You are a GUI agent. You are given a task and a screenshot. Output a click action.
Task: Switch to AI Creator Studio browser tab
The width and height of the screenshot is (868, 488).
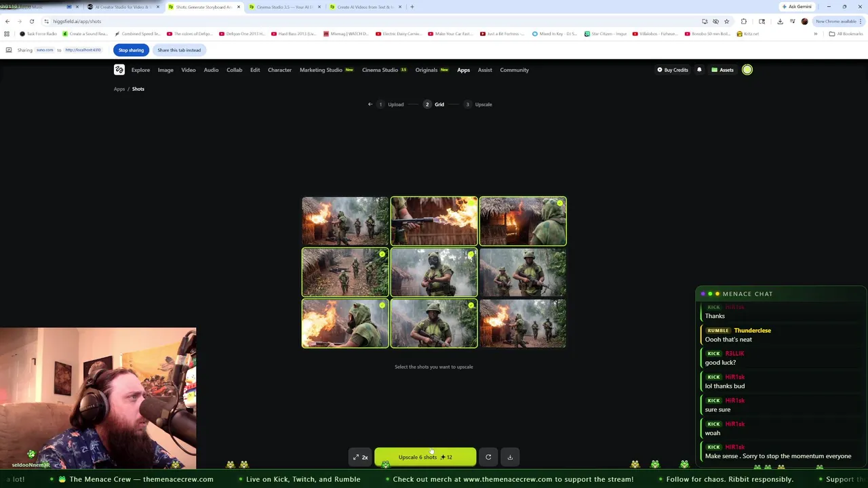coord(122,7)
